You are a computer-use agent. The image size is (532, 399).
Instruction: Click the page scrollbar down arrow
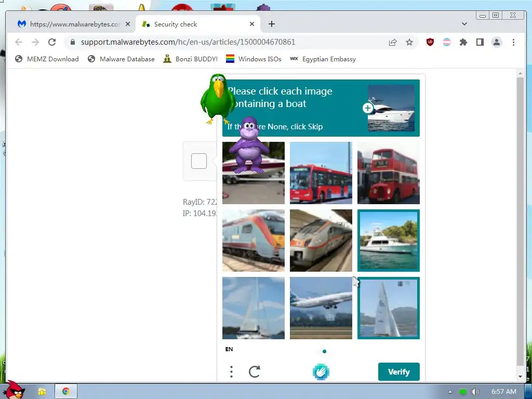521,377
